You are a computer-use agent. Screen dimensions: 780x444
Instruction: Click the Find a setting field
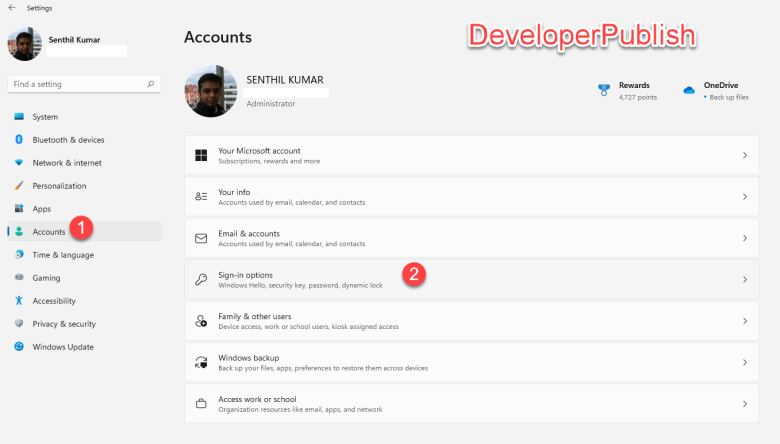(85, 84)
